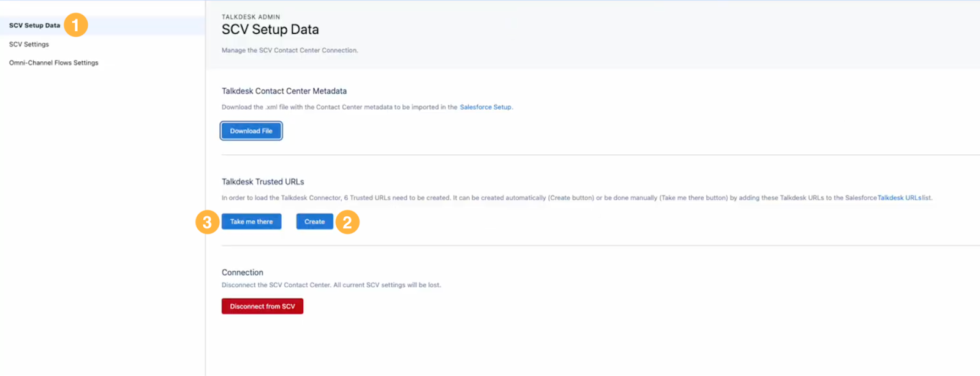Viewport: 980px width, 376px height.
Task: Click the Talkdesk Trusted URLs heading
Action: coord(263,182)
